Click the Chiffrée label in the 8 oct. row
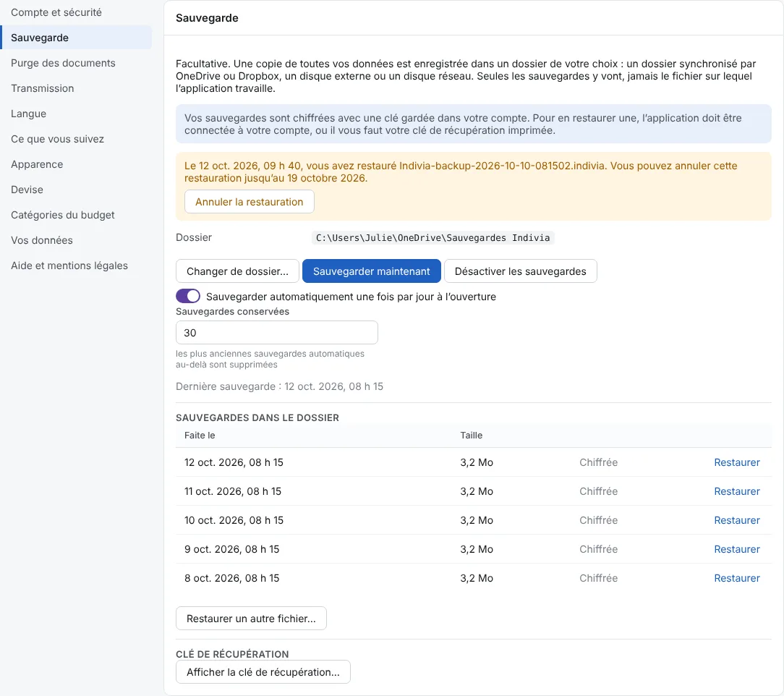This screenshot has width=784, height=696. pos(599,579)
